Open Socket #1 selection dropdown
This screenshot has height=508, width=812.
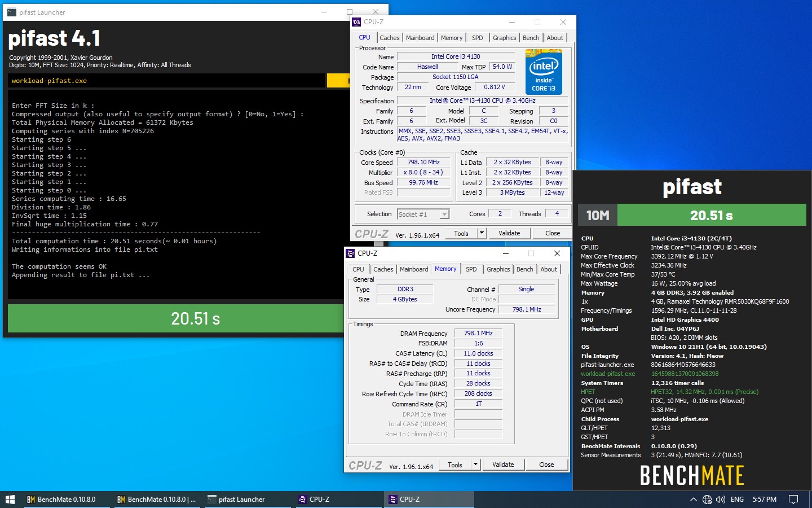tap(423, 214)
